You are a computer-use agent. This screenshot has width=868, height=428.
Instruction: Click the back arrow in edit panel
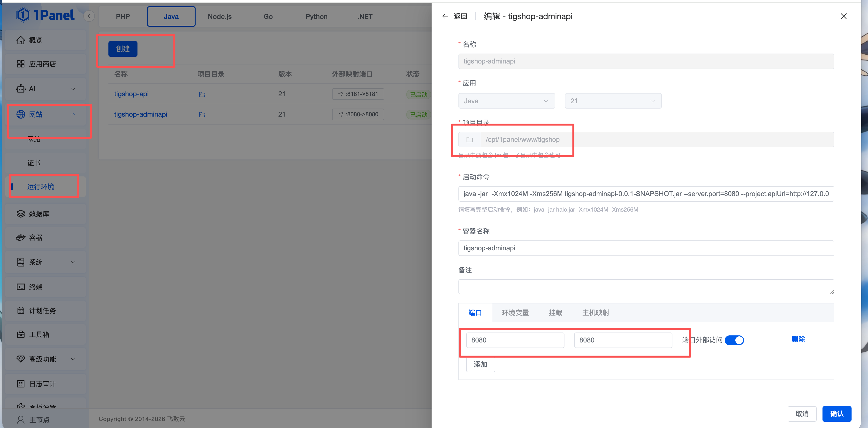[x=445, y=16]
